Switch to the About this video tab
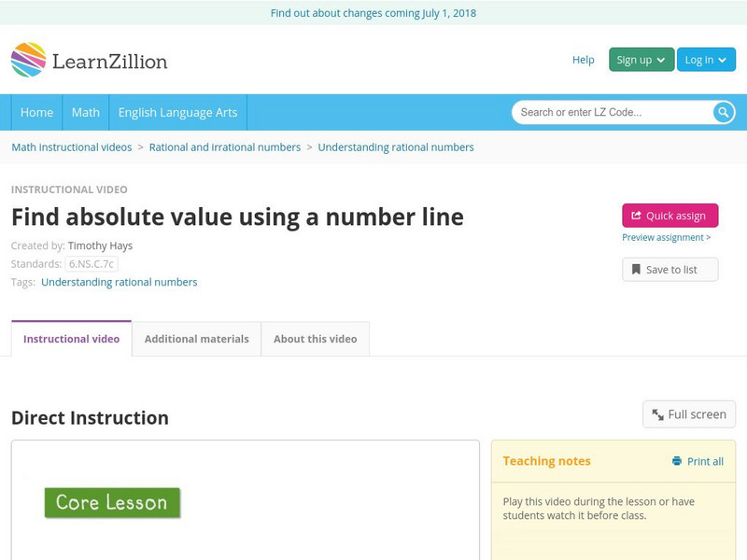The width and height of the screenshot is (747, 560). [x=315, y=339]
